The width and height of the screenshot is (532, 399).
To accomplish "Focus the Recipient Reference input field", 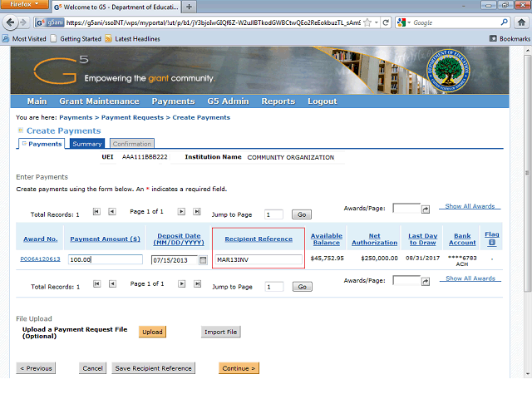I will [259, 260].
